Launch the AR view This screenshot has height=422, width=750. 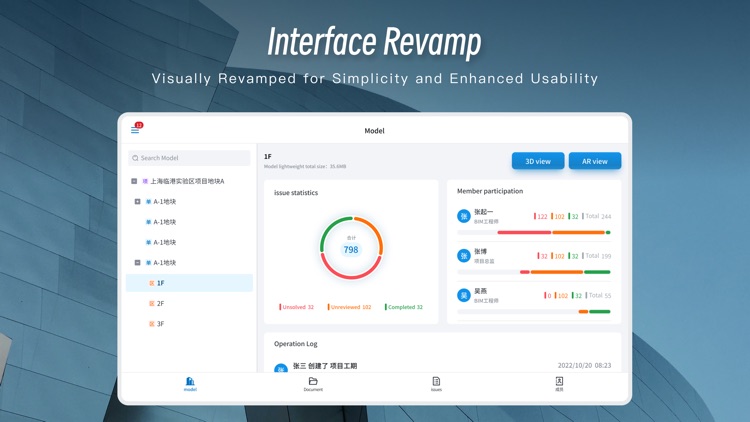coord(595,161)
